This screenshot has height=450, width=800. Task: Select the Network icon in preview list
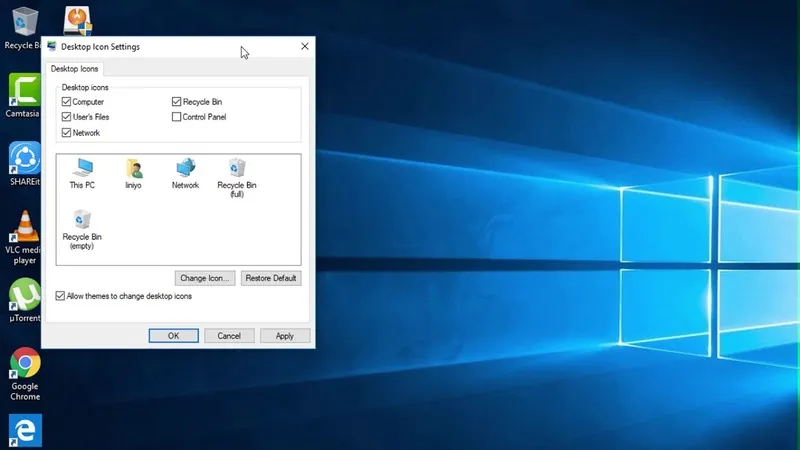pyautogui.click(x=185, y=174)
